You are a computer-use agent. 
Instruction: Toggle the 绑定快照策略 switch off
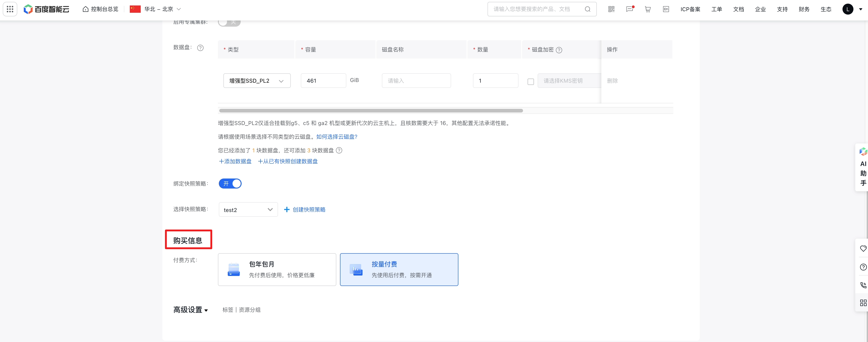tap(230, 184)
